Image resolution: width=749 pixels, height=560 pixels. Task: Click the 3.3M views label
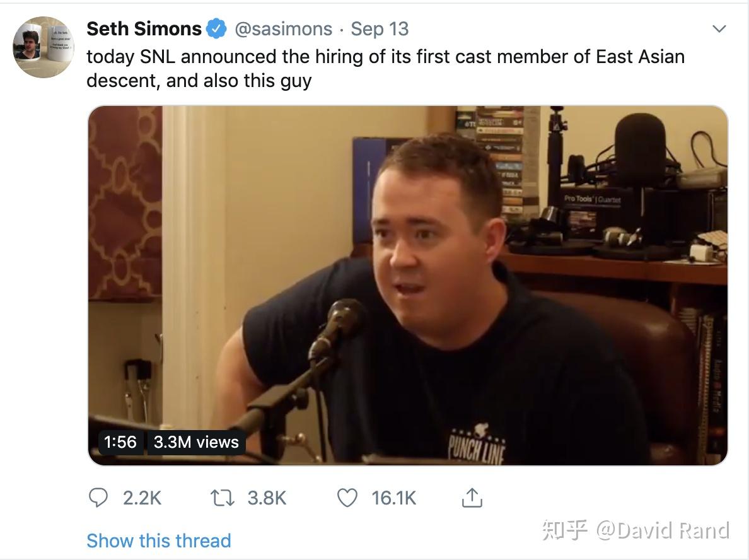pyautogui.click(x=196, y=442)
